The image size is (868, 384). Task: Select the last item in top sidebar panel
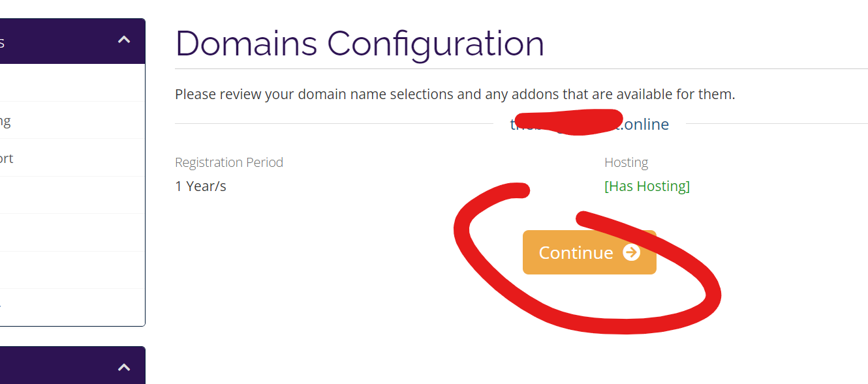[x=65, y=306]
